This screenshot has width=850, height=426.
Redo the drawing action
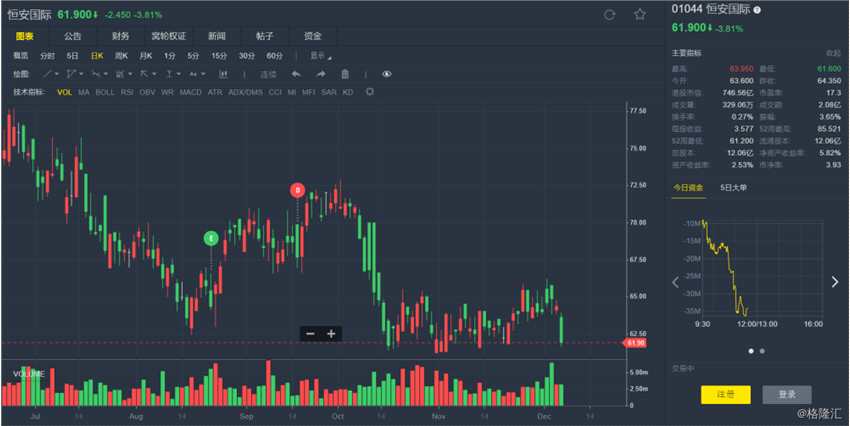(321, 74)
